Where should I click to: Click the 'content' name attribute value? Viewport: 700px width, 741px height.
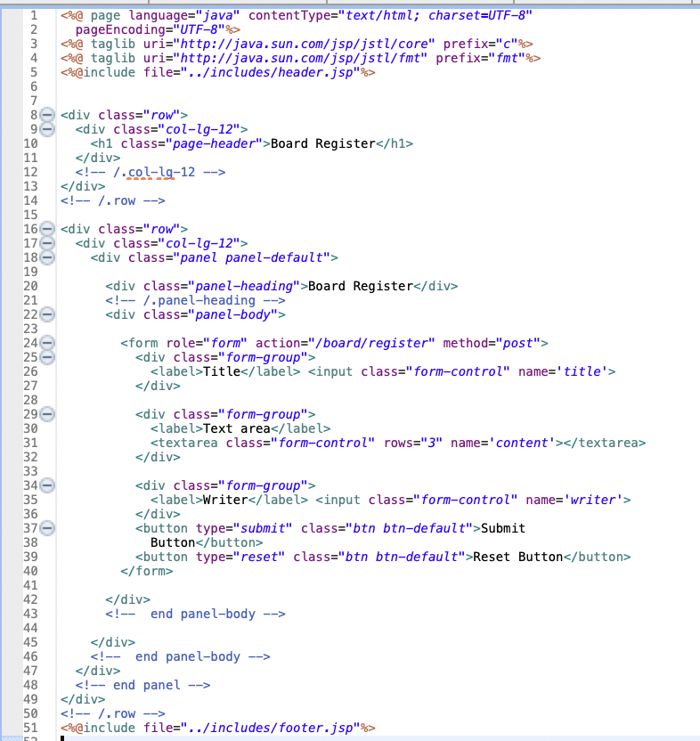(521, 443)
